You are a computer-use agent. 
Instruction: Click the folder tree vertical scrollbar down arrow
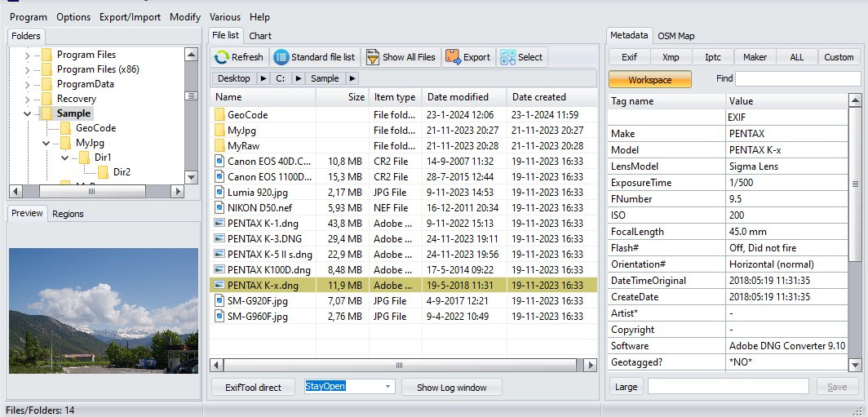pos(191,177)
